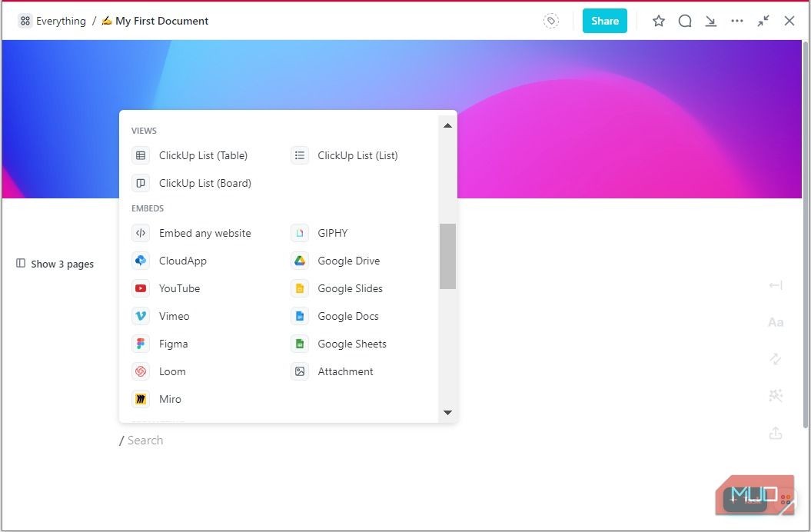This screenshot has height=532, width=811.
Task: Click the Loom embed icon
Action: click(x=141, y=371)
